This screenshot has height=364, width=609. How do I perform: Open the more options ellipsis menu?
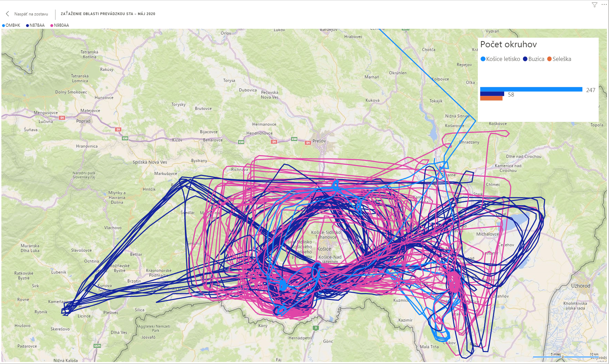click(604, 5)
